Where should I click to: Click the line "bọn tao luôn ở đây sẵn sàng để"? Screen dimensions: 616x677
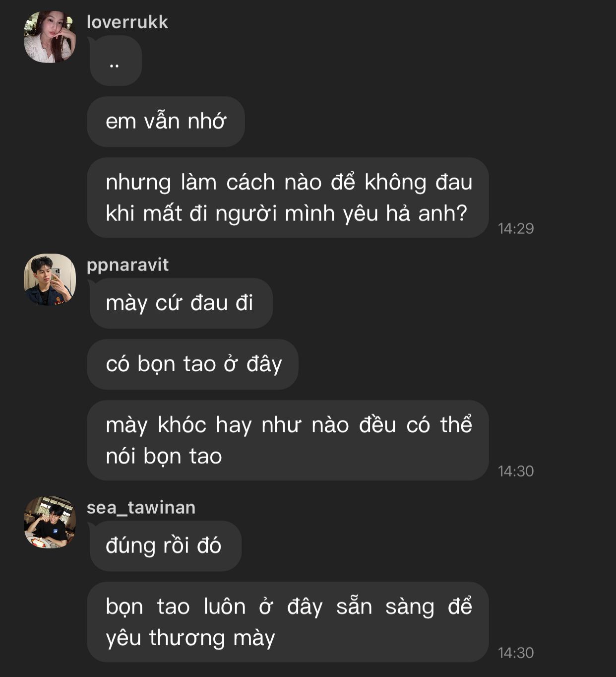click(289, 607)
